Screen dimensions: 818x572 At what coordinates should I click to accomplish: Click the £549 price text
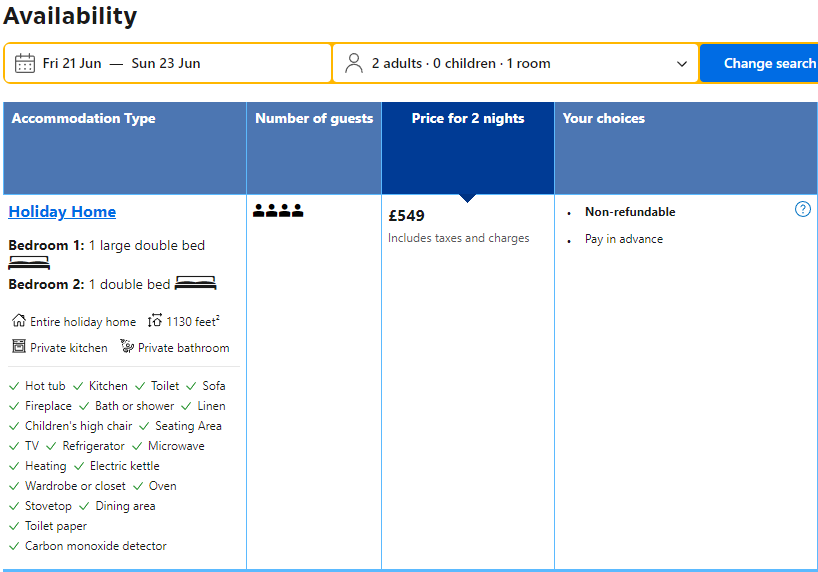[406, 216]
